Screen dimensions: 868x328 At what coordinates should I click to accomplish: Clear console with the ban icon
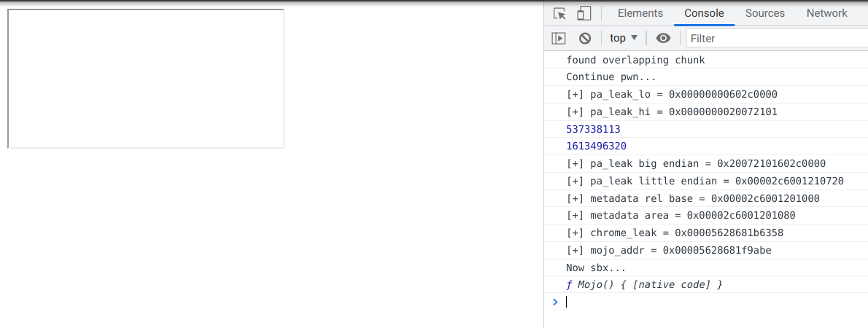[x=584, y=38]
